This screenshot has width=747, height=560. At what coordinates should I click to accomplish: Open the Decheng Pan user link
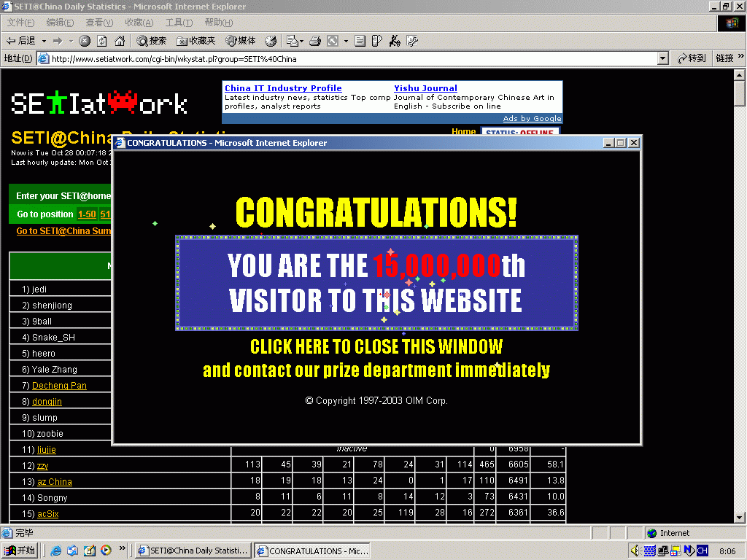59,385
